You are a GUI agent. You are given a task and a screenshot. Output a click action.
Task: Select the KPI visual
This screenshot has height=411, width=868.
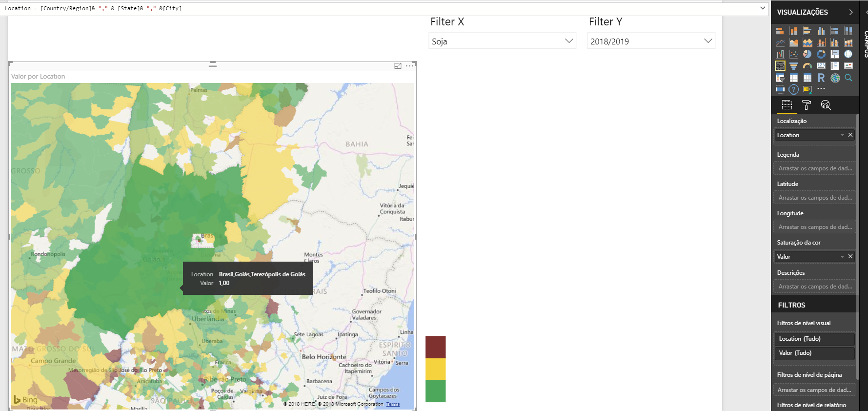pos(848,65)
